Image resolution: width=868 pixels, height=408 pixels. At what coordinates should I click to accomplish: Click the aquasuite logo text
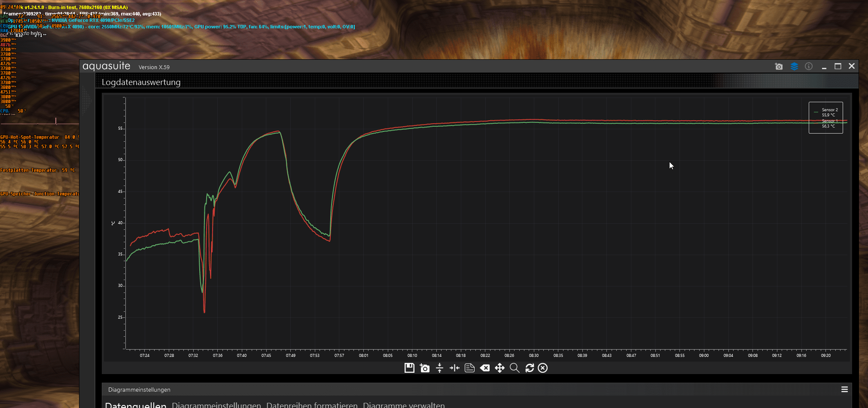pos(107,66)
